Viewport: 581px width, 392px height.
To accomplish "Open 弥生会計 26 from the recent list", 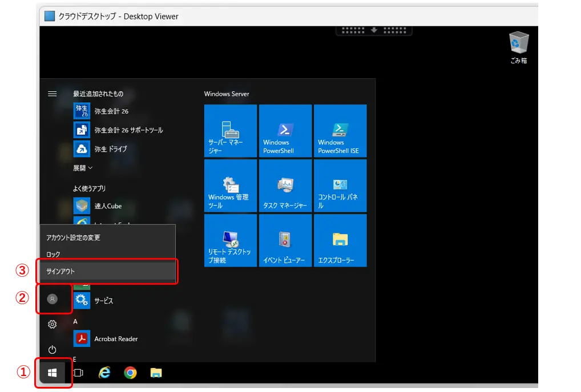I will tap(111, 111).
